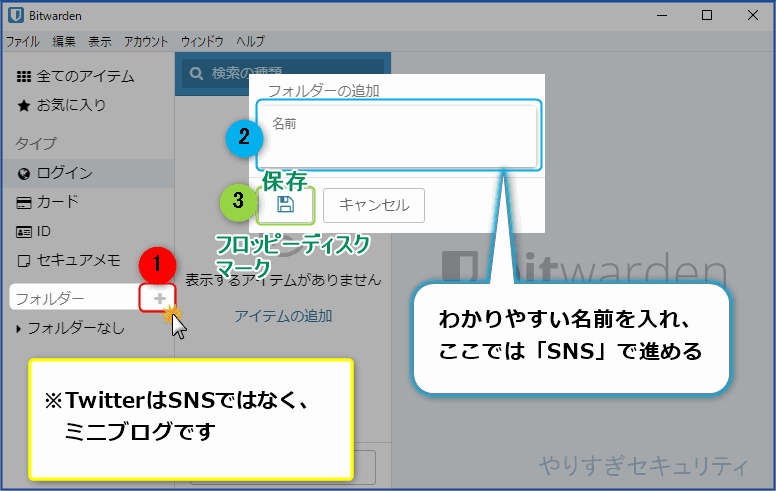Image resolution: width=776 pixels, height=491 pixels.
Task: Close the Bitwarden window
Action: tap(752, 15)
